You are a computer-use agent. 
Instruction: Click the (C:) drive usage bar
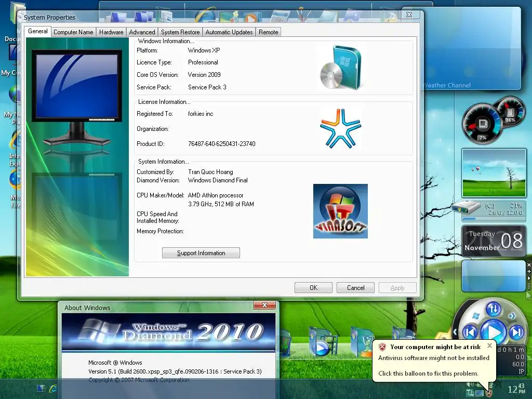click(494, 219)
